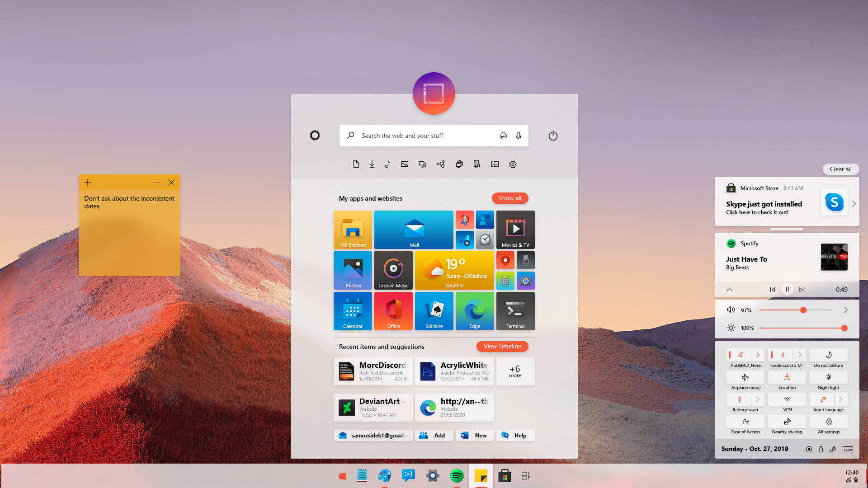Expand Battery saver options with its chevron
This screenshot has height=488, width=868.
click(x=757, y=399)
